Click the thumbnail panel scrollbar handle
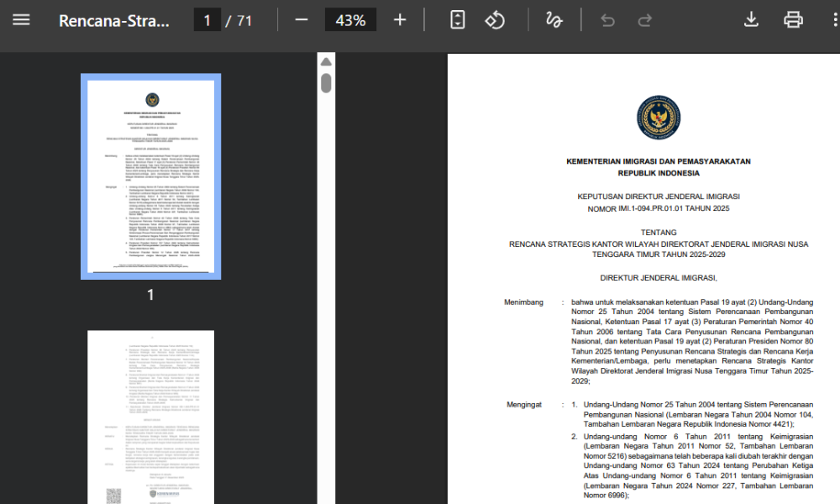Image resolution: width=840 pixels, height=504 pixels. (326, 83)
